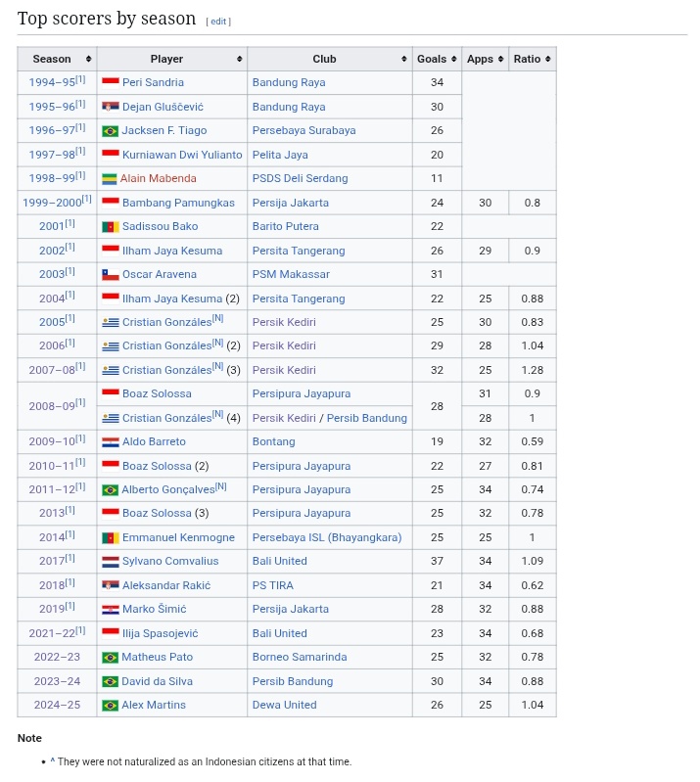Click the [N] note beside Alberto Gonçalves
Viewport: 700px width, 782px height.
point(220,486)
